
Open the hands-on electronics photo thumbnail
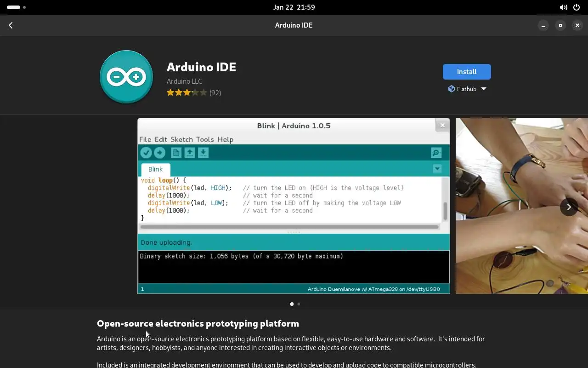click(522, 206)
